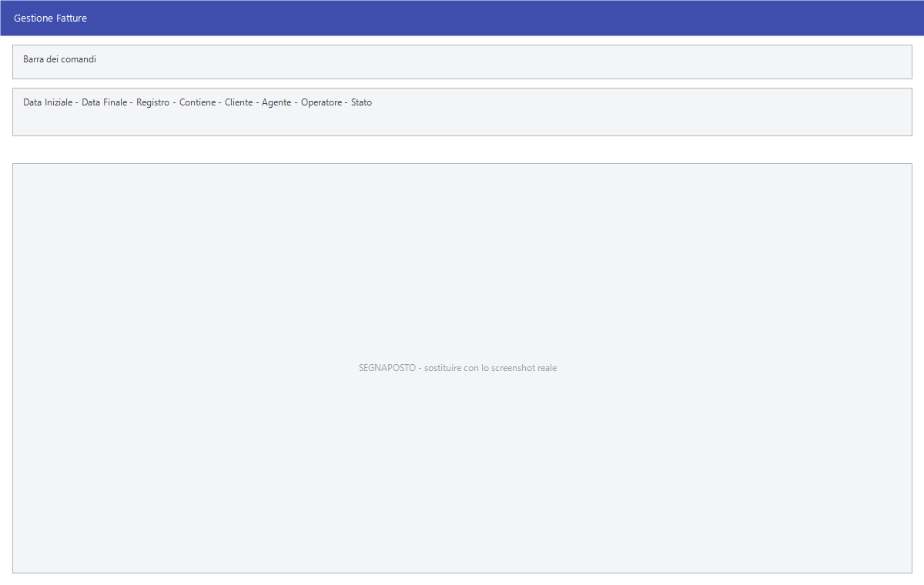The image size is (924, 585).
Task: Select the "Registro" filter label
Action: [x=153, y=102]
